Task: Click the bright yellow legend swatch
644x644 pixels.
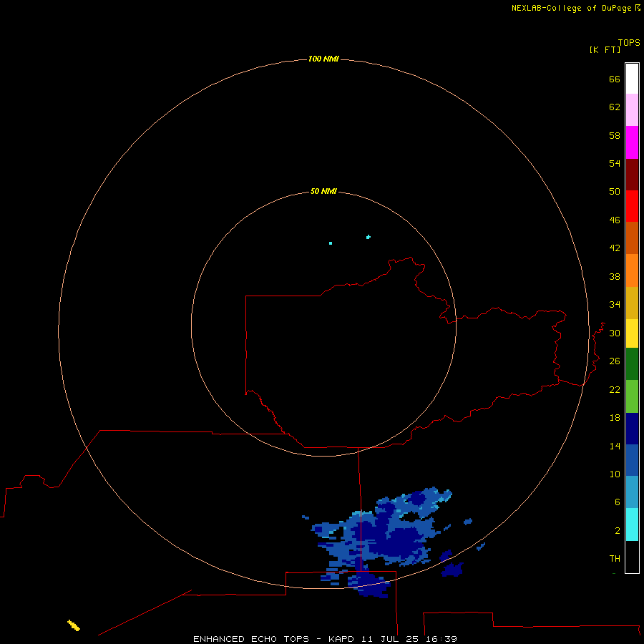Action: (632, 333)
